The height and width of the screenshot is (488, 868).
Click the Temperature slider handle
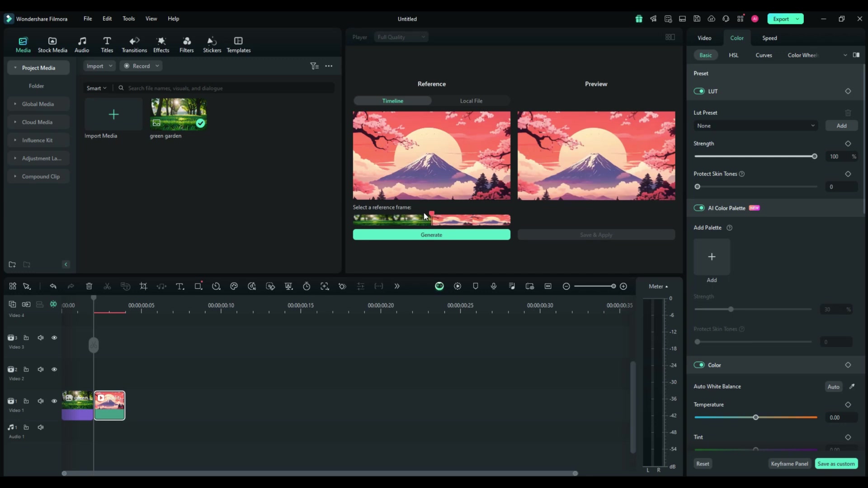tap(755, 418)
